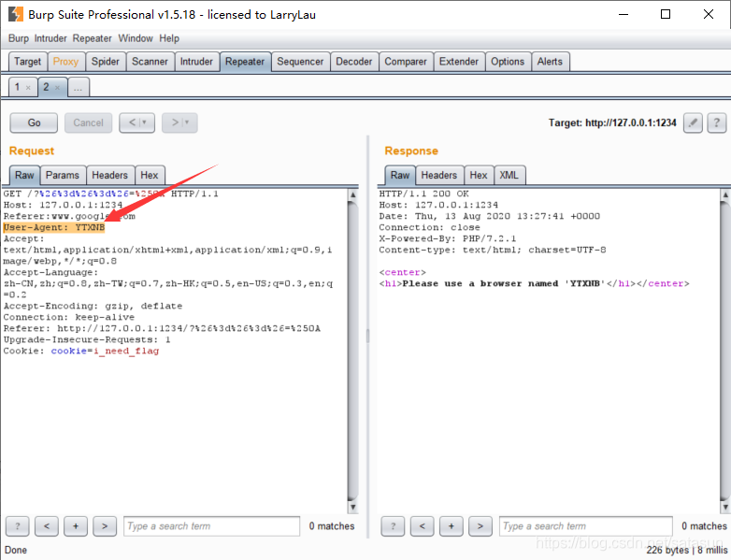Select the Repeater main tab
The width and height of the screenshot is (731, 560).
click(245, 62)
